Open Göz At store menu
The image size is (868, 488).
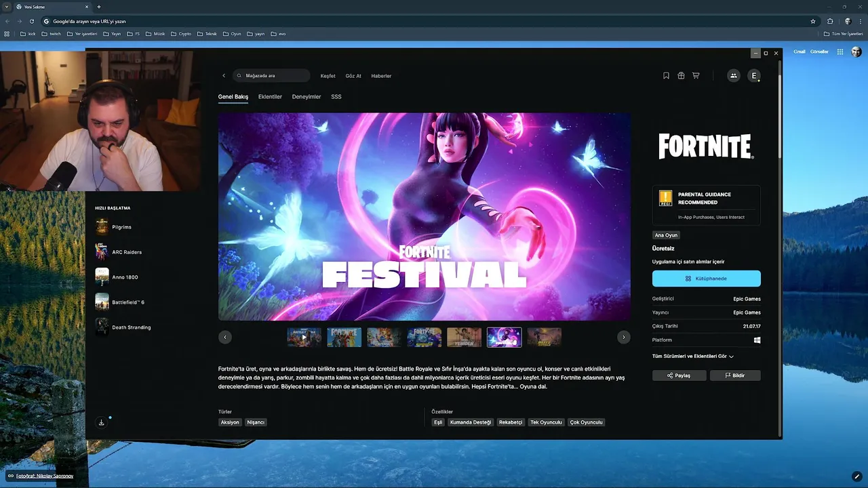click(353, 76)
